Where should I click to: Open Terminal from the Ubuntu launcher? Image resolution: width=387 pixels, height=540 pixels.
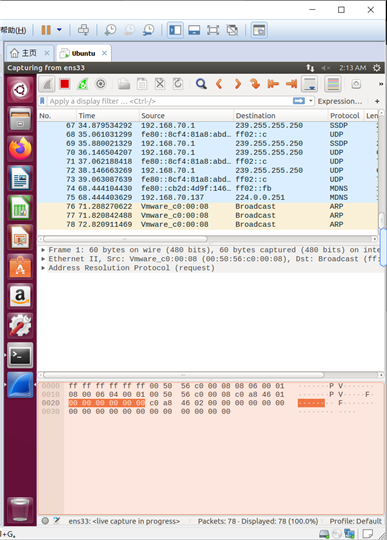click(x=20, y=356)
